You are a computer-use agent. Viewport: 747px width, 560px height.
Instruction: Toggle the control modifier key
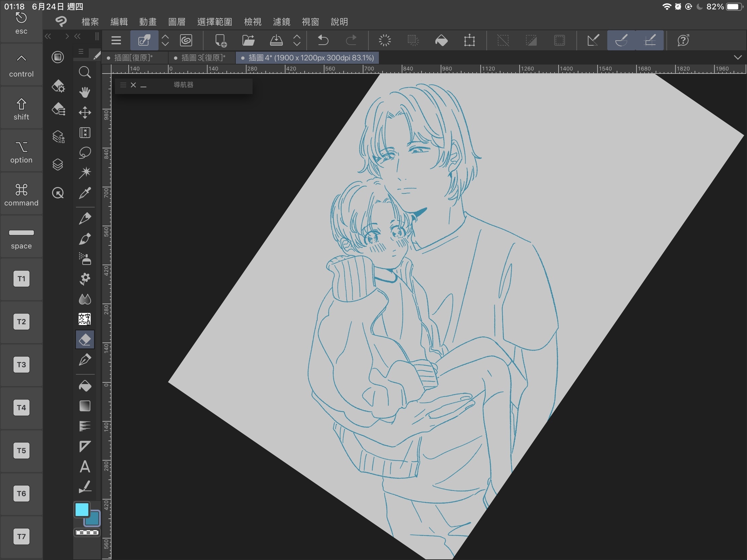21,65
